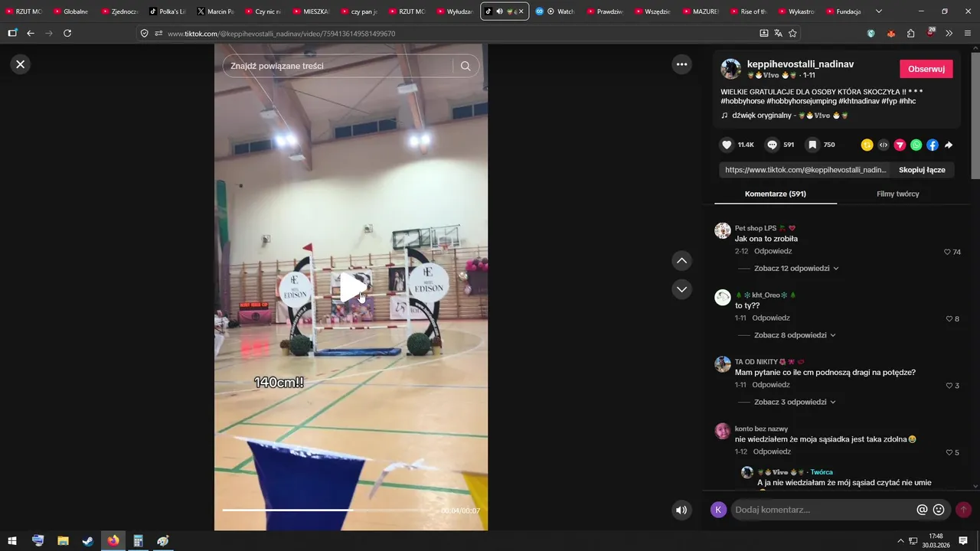The height and width of the screenshot is (551, 980).
Task: Seek along the video progress bar
Action: coord(329,510)
